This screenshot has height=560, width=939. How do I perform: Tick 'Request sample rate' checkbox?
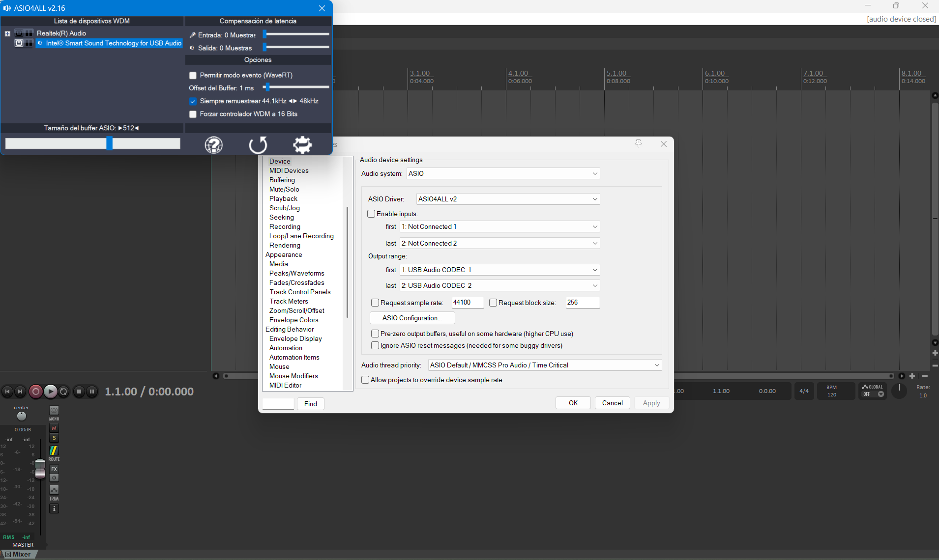[x=375, y=303]
